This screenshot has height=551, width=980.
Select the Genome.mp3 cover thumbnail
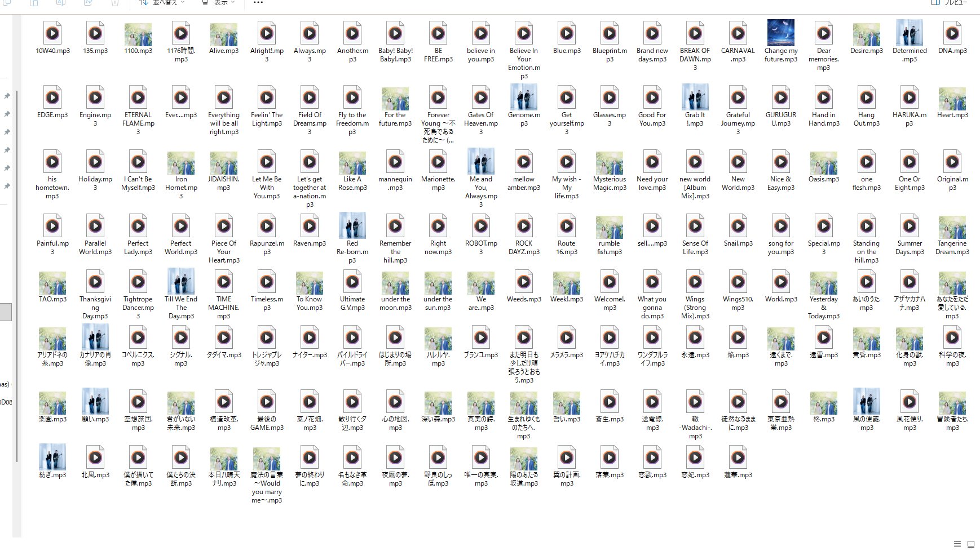[x=524, y=97]
